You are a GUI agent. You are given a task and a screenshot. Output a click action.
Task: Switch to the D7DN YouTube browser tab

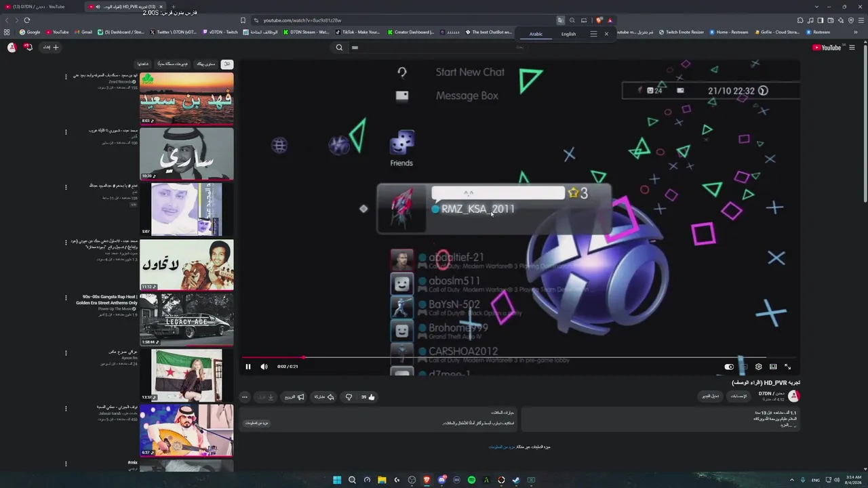click(x=39, y=7)
